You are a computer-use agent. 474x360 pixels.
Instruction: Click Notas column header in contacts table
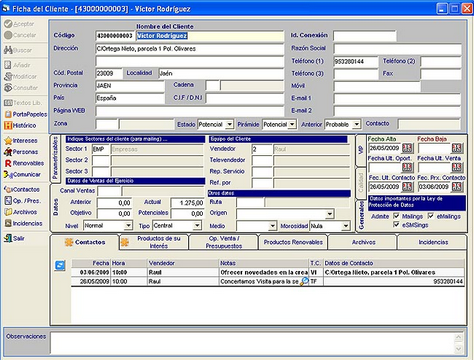point(264,263)
